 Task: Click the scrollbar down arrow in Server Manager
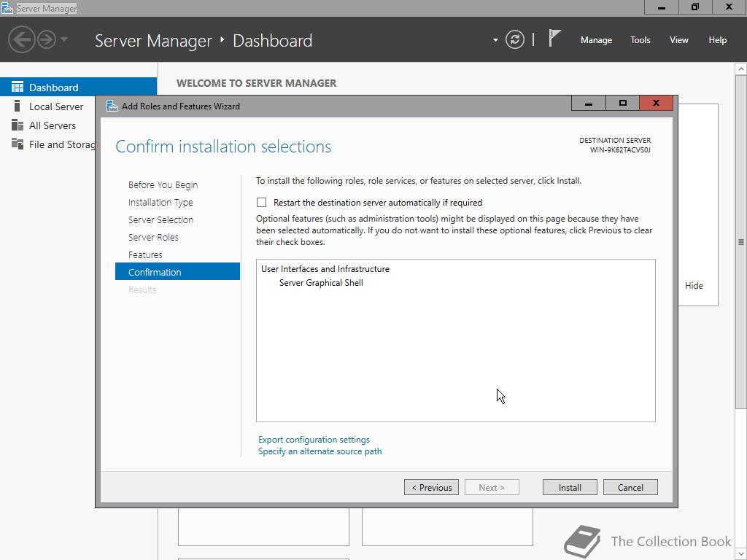point(741,555)
